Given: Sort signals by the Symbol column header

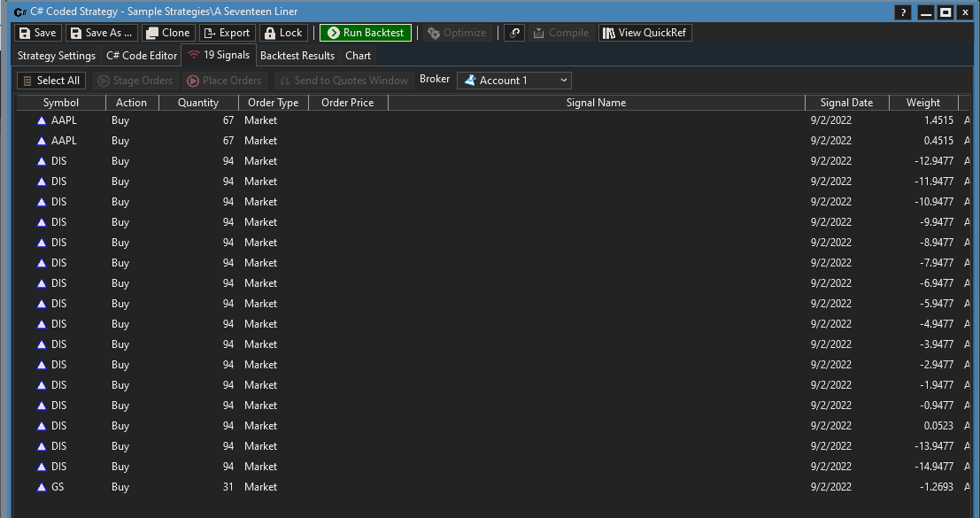Looking at the screenshot, I should tap(61, 103).
